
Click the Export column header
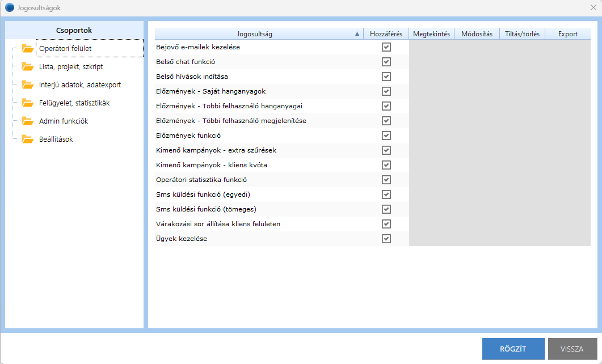(x=567, y=34)
